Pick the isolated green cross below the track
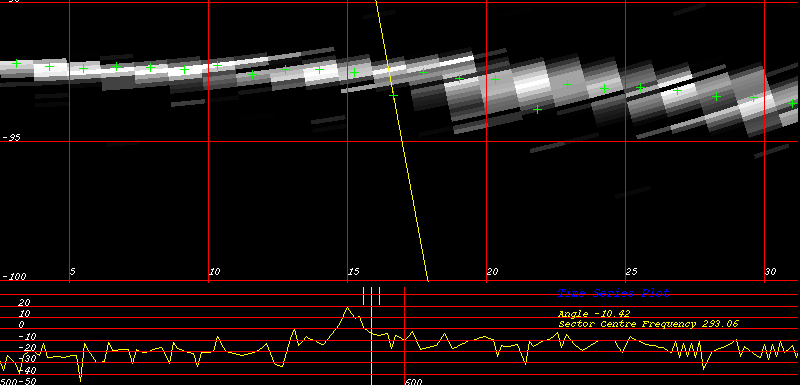This screenshot has width=800, height=385. click(537, 109)
